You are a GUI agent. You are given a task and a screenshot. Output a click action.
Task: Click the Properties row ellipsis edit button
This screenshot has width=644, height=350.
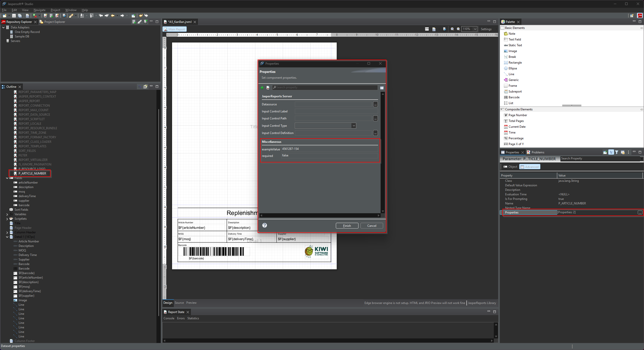coord(640,212)
